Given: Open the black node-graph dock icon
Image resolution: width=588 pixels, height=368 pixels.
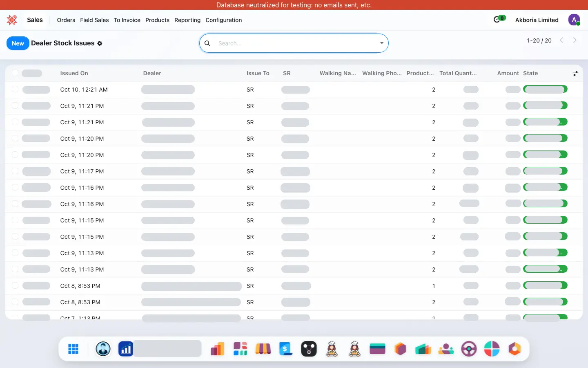Looking at the screenshot, I should (309, 349).
